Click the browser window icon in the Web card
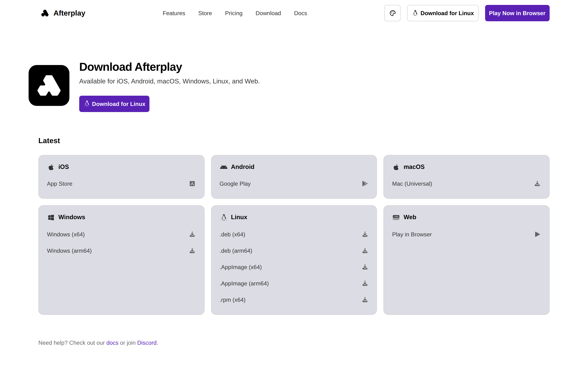 pos(396,217)
